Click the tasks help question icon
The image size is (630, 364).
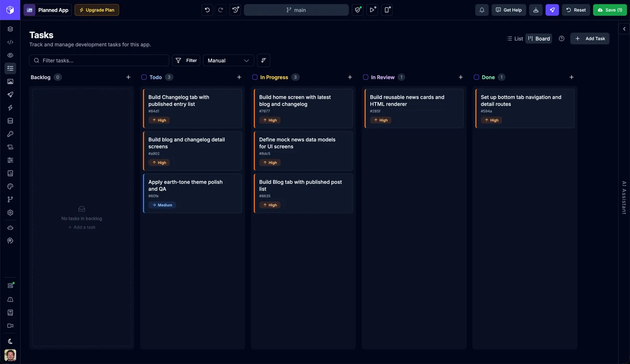[561, 39]
